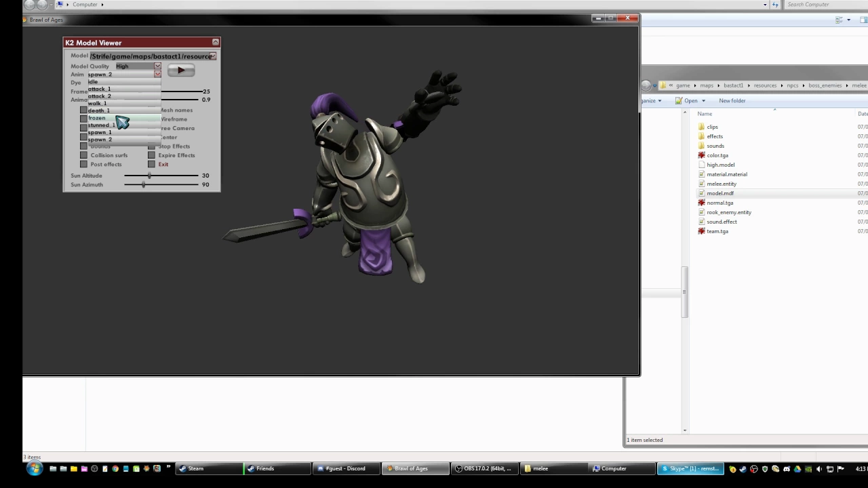Click Explorer search box Search Computer
The width and height of the screenshot is (868, 488).
(825, 5)
